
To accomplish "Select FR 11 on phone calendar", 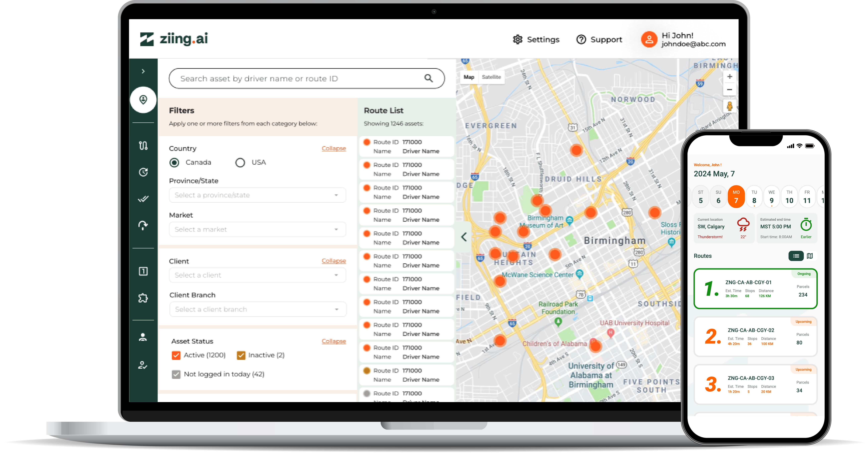I will tap(807, 197).
